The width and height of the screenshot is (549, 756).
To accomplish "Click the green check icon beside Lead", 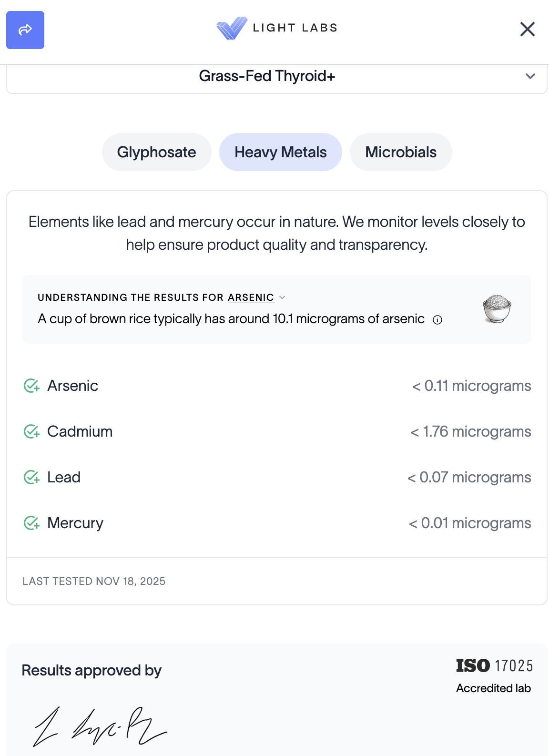I will pyautogui.click(x=31, y=477).
